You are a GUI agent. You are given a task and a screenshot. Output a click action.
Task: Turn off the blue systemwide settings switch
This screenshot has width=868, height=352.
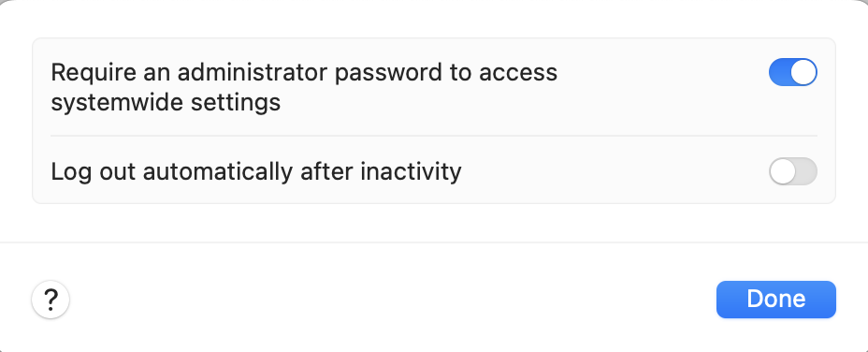click(793, 72)
